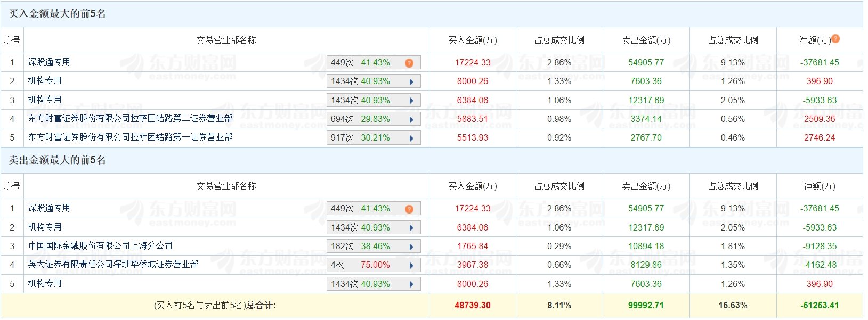
Task: Expand 694次 29.83% arrow for 拉萨团结路第二证券营业部
Action: coord(411,120)
